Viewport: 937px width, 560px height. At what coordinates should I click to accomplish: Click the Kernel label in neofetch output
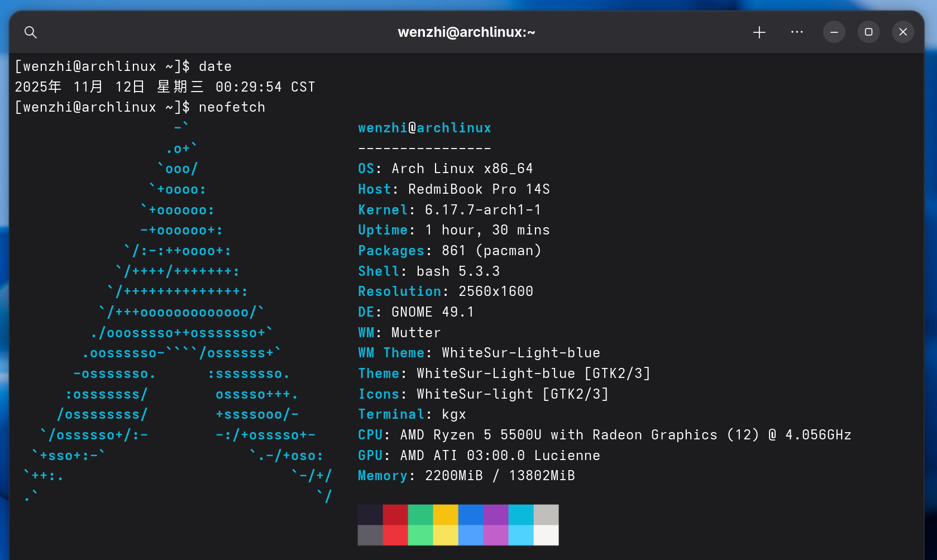(383, 210)
